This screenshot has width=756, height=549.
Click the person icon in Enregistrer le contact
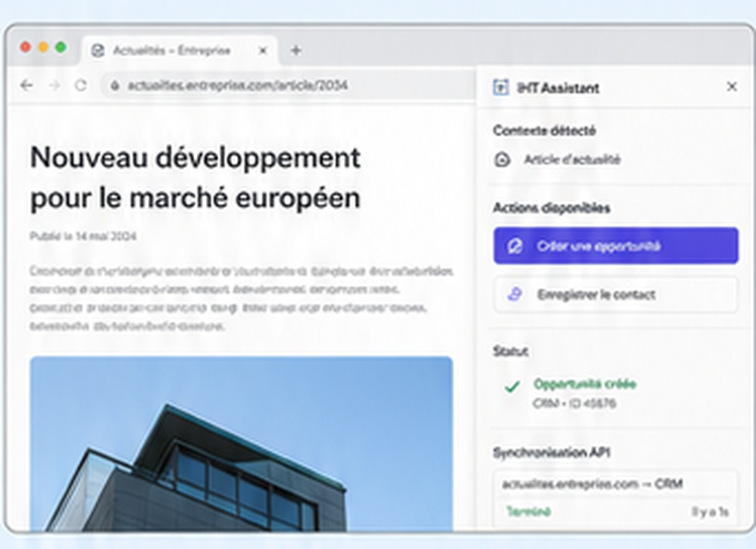[515, 294]
